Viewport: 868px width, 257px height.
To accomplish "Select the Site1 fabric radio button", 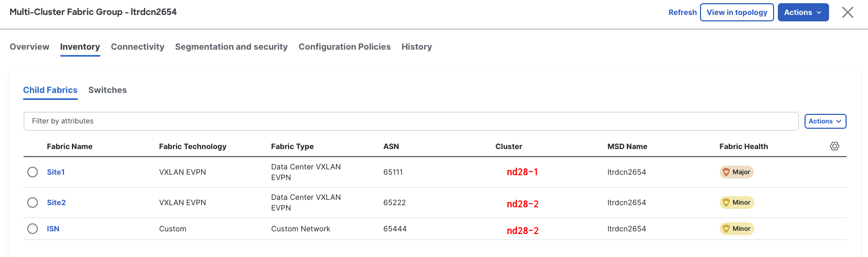I will click(33, 172).
